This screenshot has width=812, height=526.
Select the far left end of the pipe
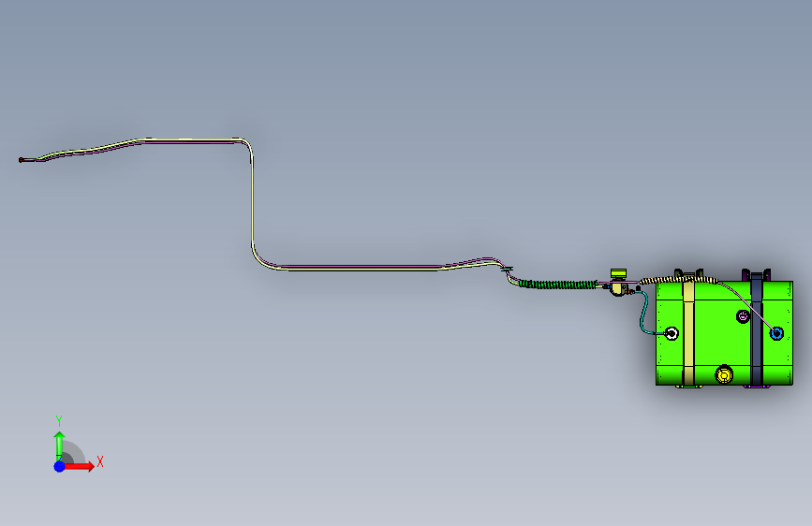coord(22,160)
